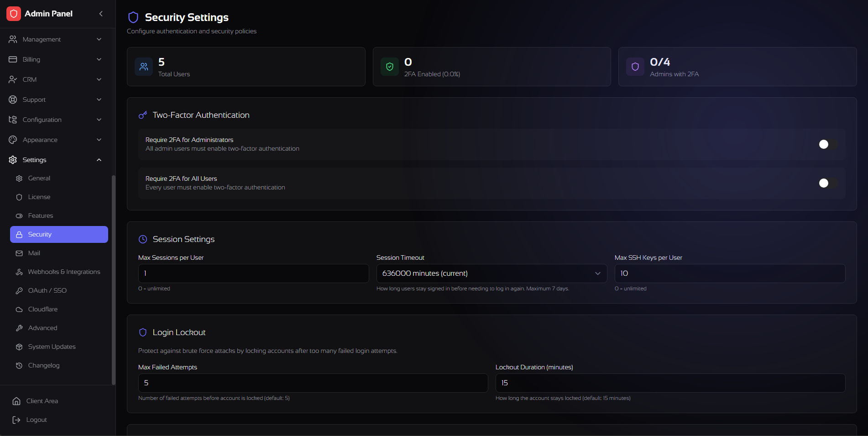
Task: Expand the Billing menu chevron
Action: tap(99, 59)
